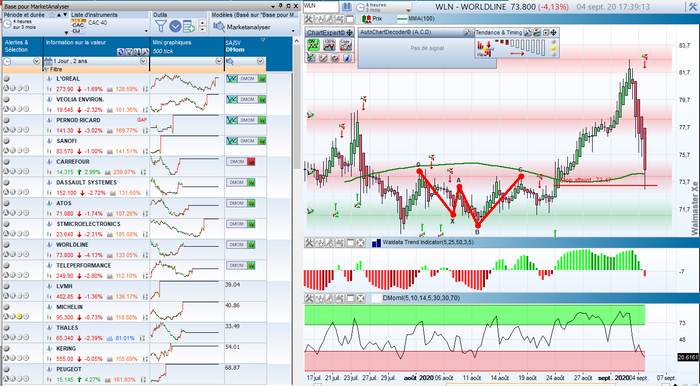Image resolution: width=700 pixels, height=386 pixels.
Task: Click the add column icon in Outils
Action: tap(189, 26)
